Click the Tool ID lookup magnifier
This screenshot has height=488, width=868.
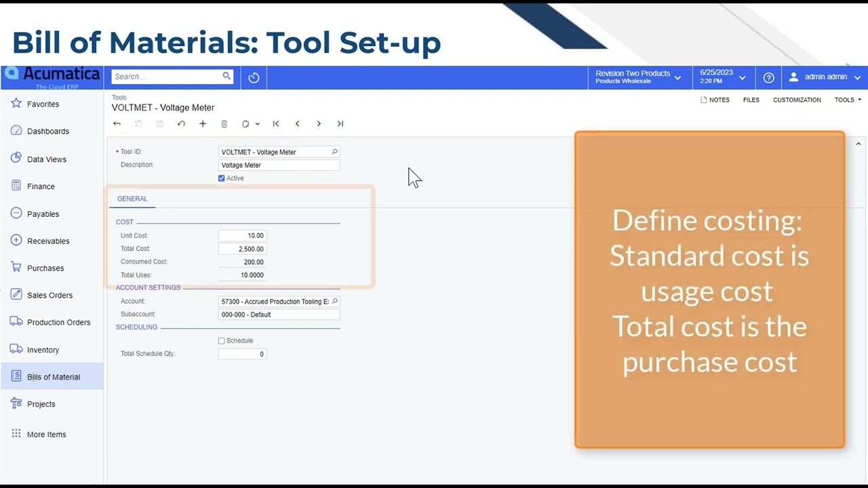point(334,152)
